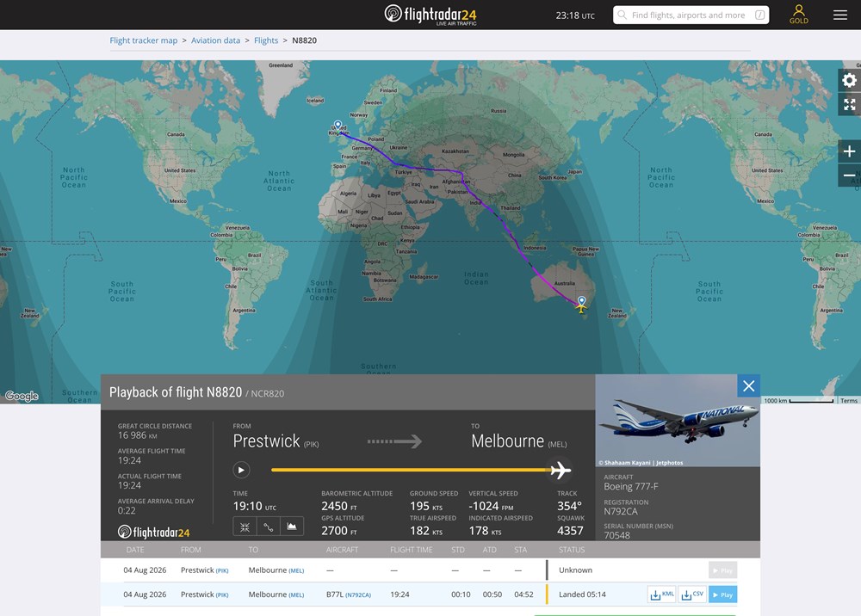Click the AIRCRAFT column header
The height and width of the screenshot is (616, 861).
click(x=342, y=550)
